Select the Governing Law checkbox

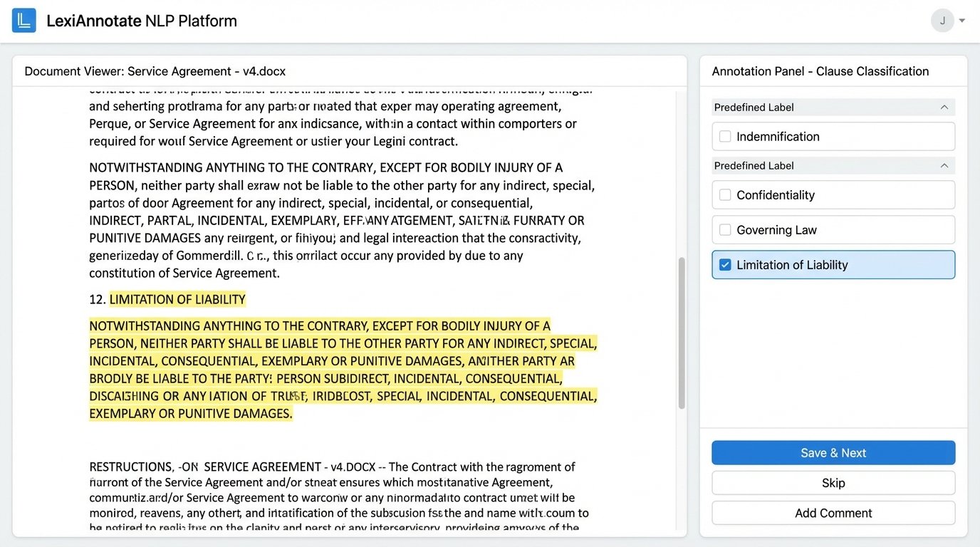(726, 229)
